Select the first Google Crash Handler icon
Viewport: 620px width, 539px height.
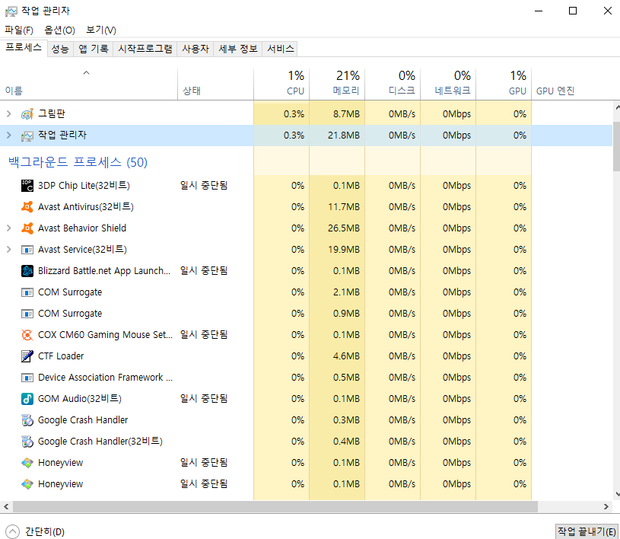pyautogui.click(x=27, y=420)
